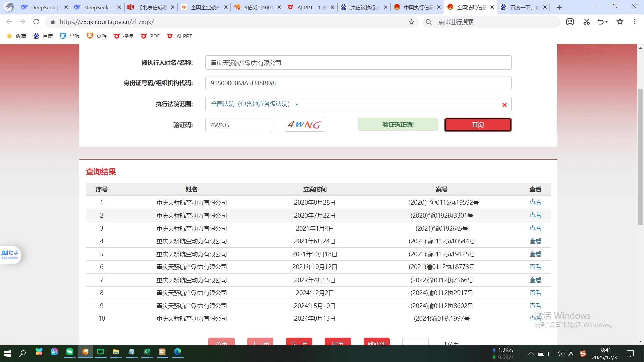Screen dimensions: 644x362
Task: Open the browser three-dot menu
Action: 635,22
